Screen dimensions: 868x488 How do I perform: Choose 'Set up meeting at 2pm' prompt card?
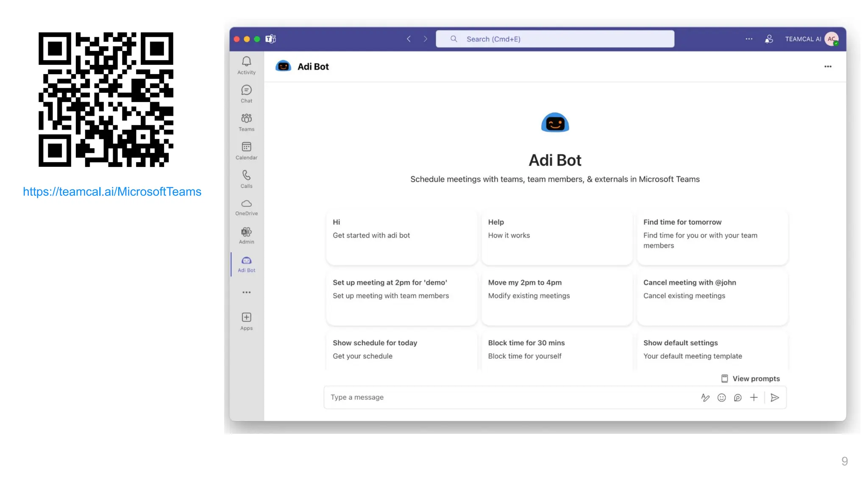401,298
